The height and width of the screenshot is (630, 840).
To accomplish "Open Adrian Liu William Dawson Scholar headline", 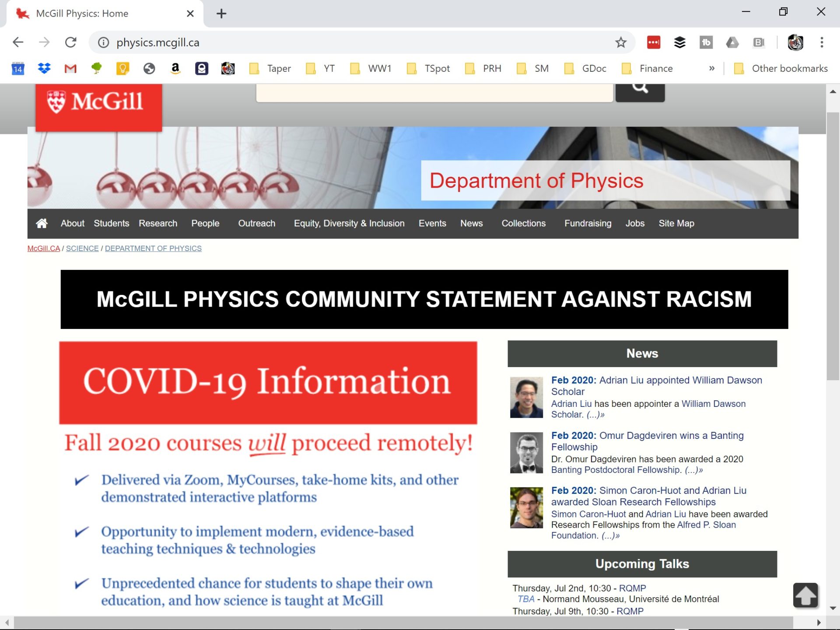I will (656, 386).
